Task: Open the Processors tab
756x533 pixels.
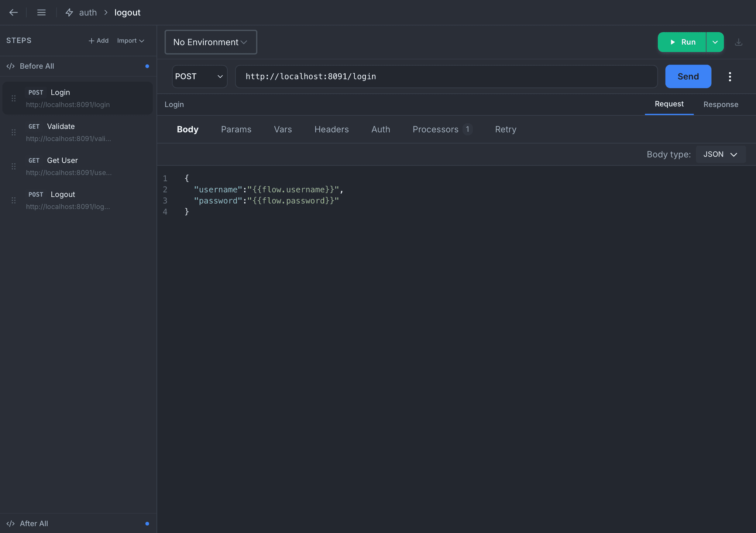Action: (442, 129)
